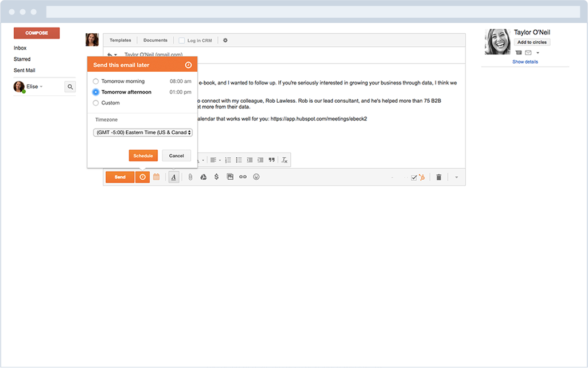
Task: Open the text color picker
Action: (x=174, y=177)
